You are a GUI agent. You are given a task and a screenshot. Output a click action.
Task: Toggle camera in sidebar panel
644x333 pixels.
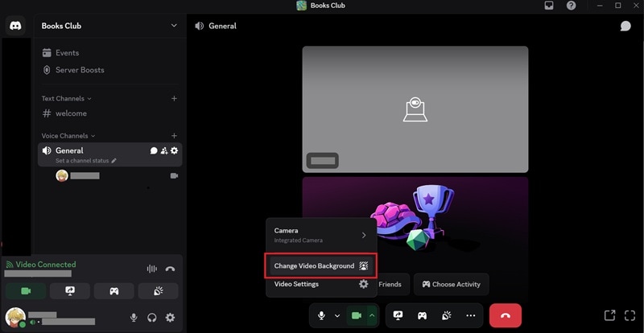[26, 291]
